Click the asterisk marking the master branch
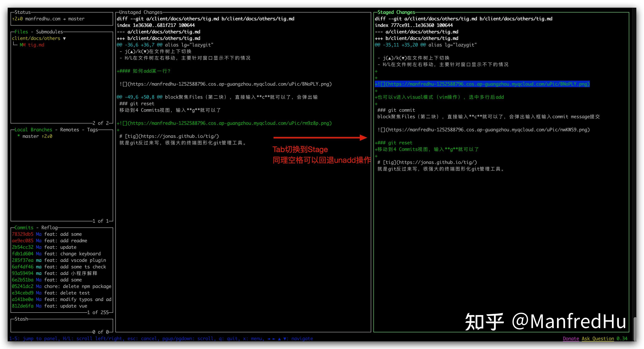 pos(18,136)
